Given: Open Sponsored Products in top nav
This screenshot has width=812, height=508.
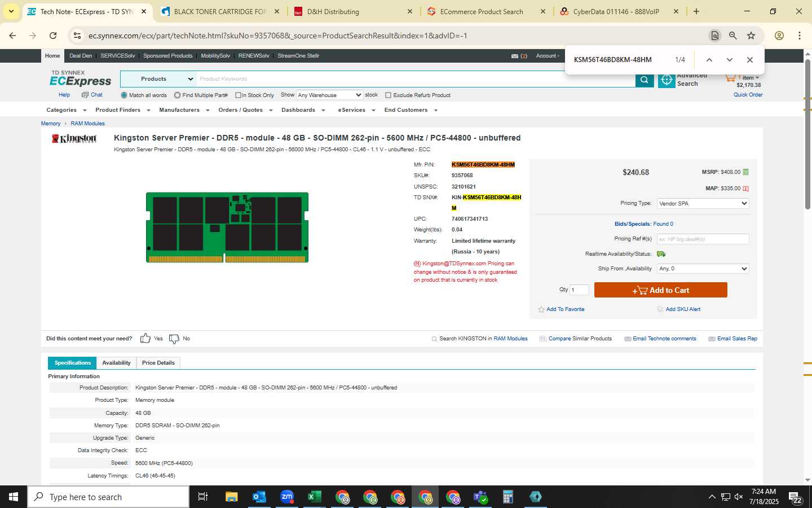Looking at the screenshot, I should [x=167, y=56].
